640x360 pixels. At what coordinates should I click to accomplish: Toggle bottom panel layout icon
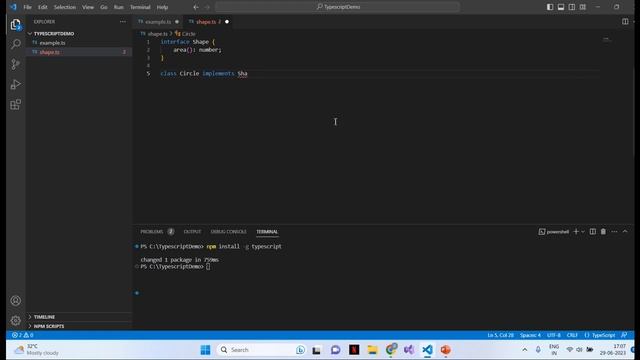click(x=561, y=7)
